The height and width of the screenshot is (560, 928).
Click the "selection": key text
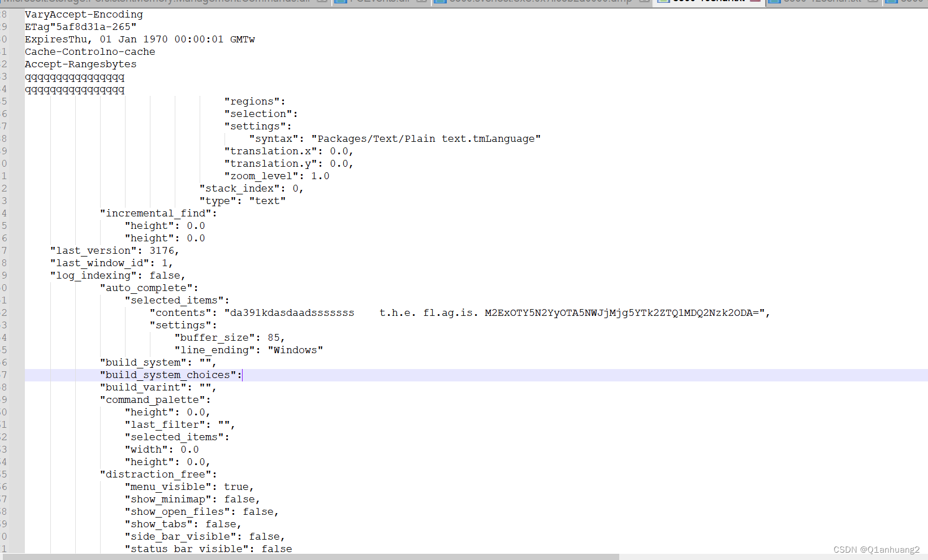[261, 114]
